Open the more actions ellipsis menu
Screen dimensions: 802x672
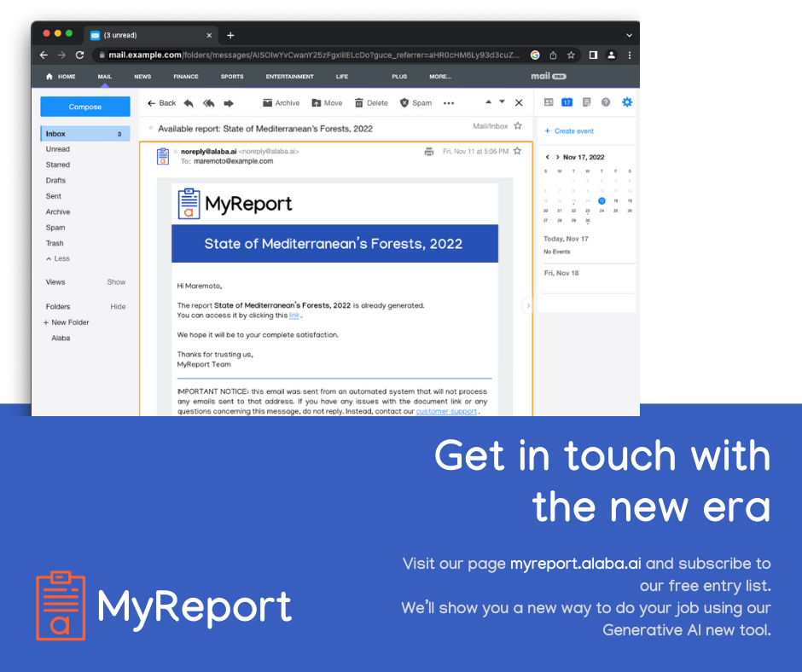449,103
